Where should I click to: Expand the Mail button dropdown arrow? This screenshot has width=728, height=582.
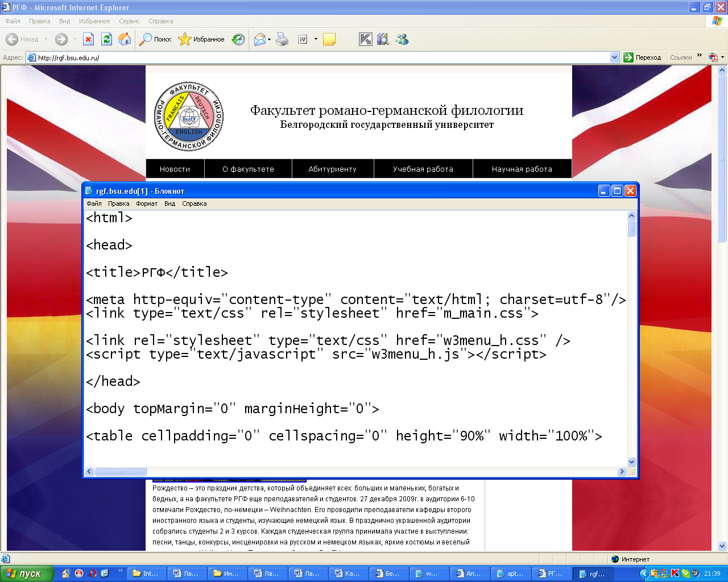pos(270,39)
